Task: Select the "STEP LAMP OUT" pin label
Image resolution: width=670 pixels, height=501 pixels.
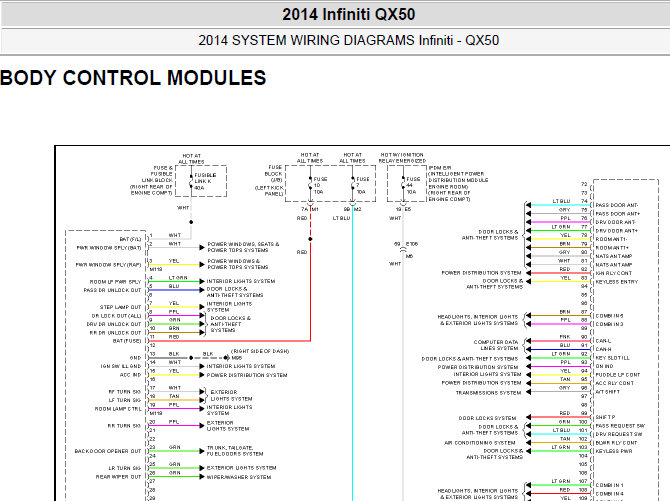Action: pyautogui.click(x=120, y=307)
